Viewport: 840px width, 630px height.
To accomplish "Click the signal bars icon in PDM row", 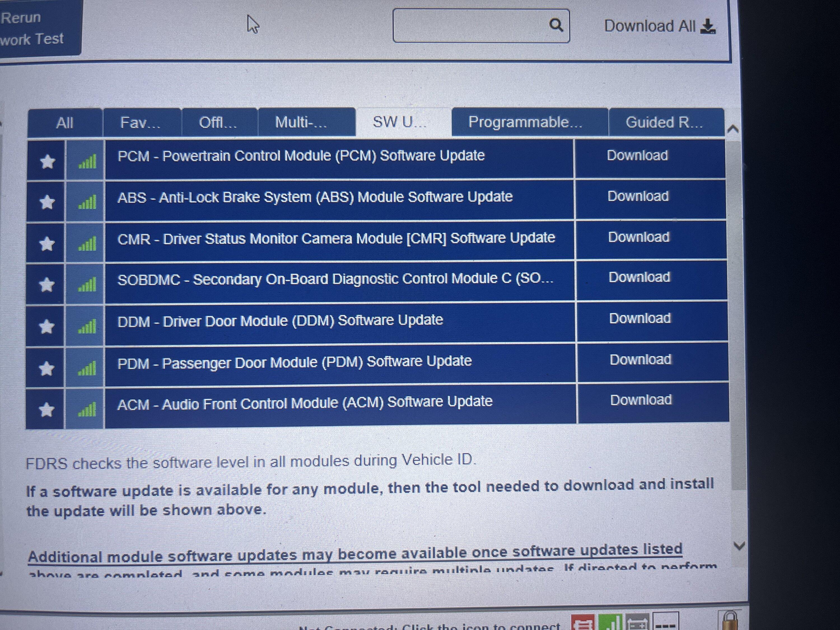I will (x=87, y=368).
